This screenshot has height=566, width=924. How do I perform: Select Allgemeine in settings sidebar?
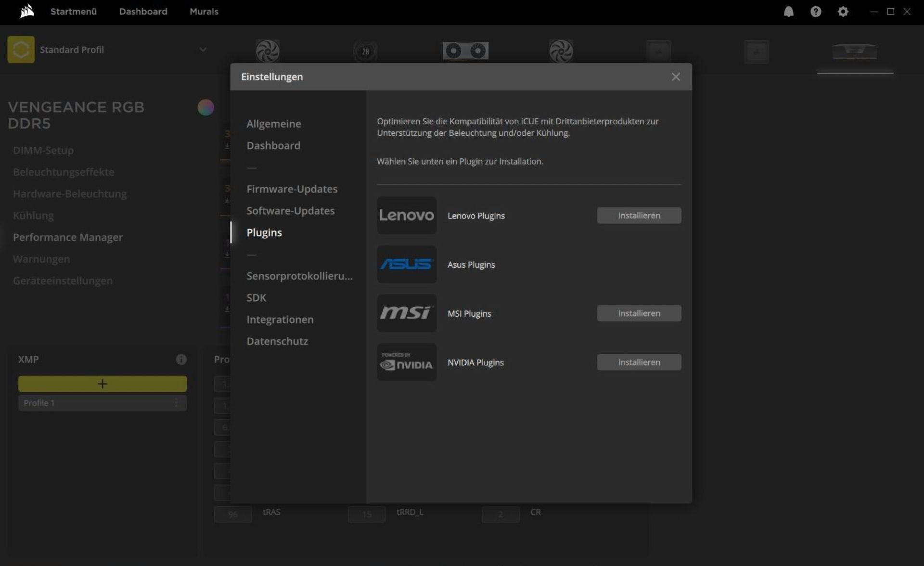tap(274, 124)
